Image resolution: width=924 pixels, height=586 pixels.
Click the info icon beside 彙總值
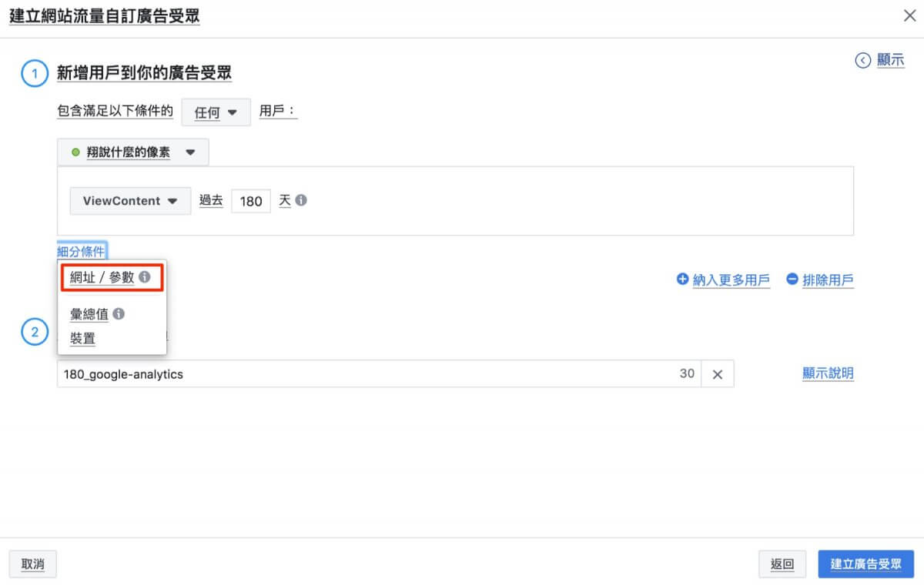(119, 314)
